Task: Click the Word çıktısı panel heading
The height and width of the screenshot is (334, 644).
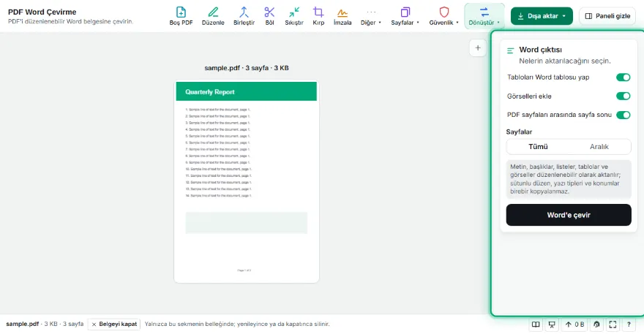Action: tap(541, 50)
